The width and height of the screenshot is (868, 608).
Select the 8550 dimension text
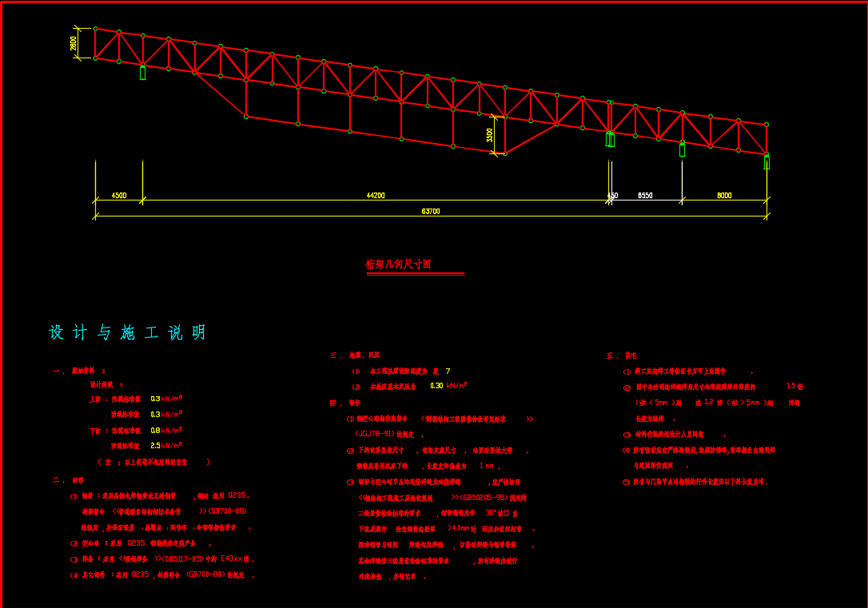(x=645, y=195)
